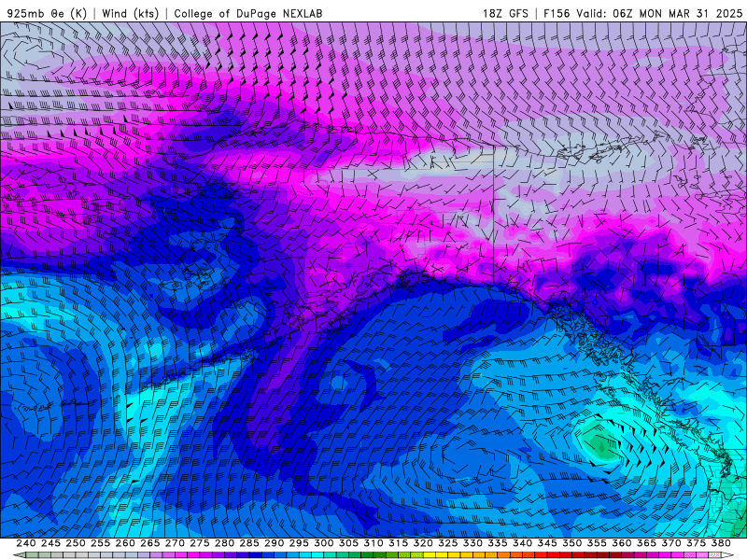Screen dimensions: 747x560
Task: Click the 330 legend value
Action: click(472, 543)
